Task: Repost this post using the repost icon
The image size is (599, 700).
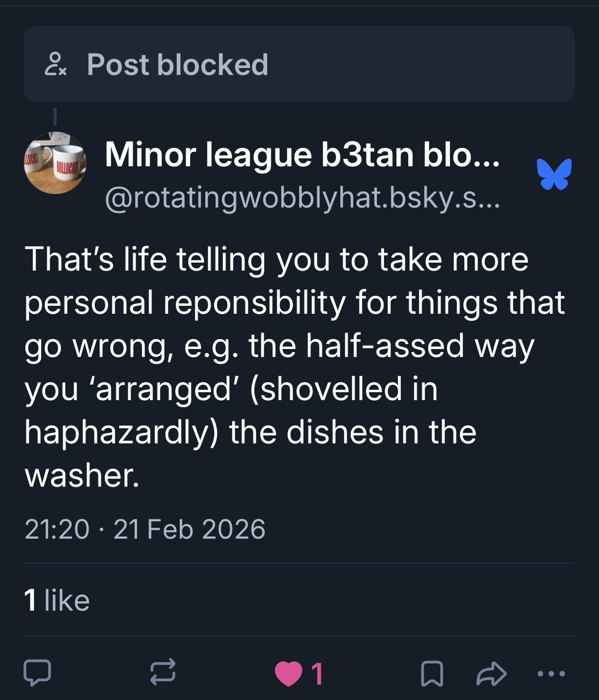Action: coord(162,672)
